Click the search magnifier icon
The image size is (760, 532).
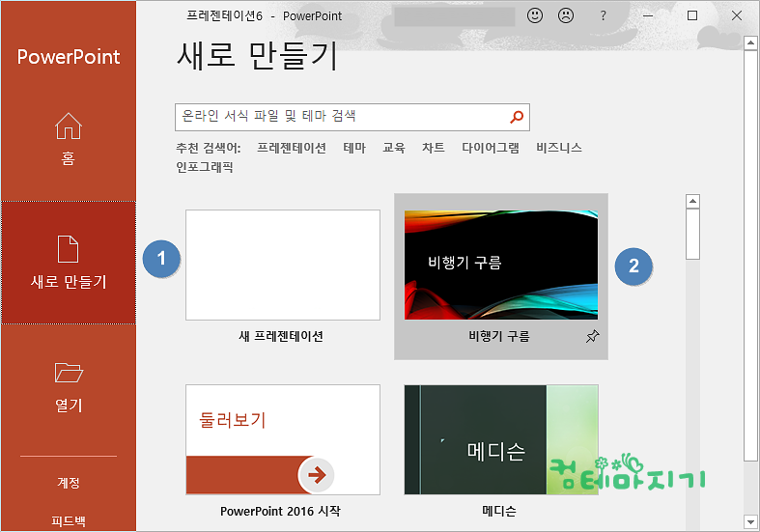[x=517, y=117]
